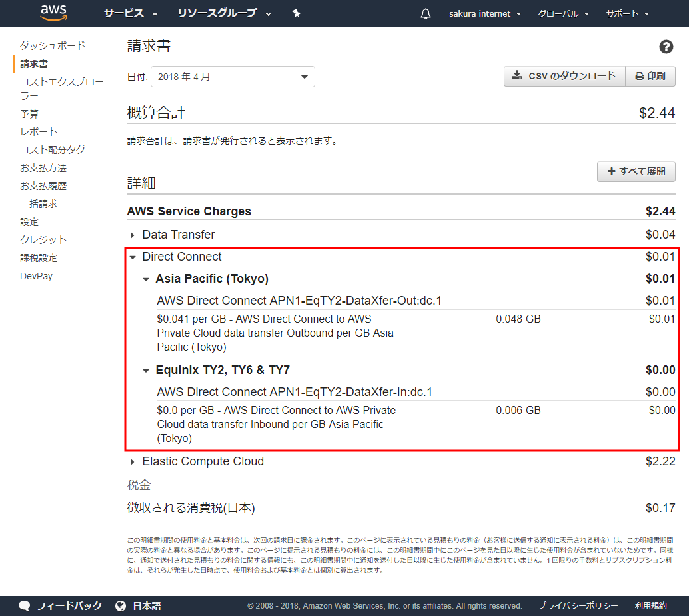The width and height of the screenshot is (689, 616).
Task: Click the AWS logo home icon
Action: [54, 13]
